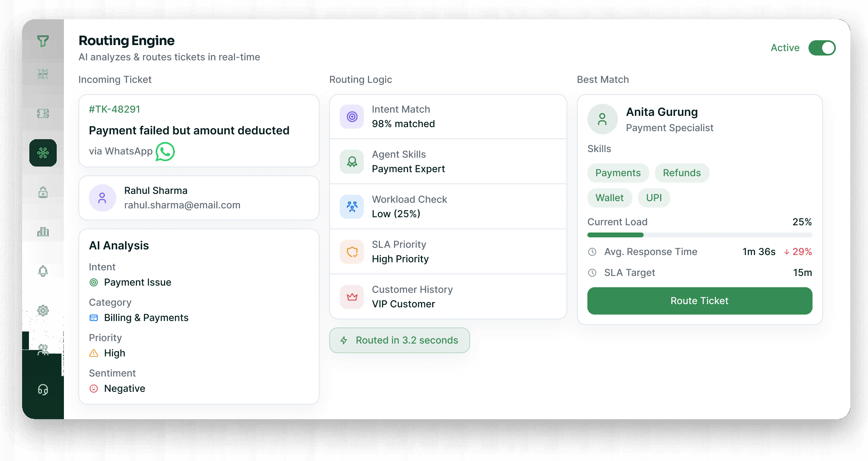The image size is (868, 461).
Task: Click the Payment Expert skills text
Action: (x=408, y=169)
